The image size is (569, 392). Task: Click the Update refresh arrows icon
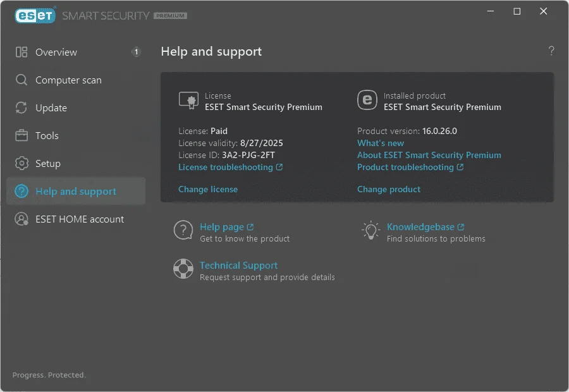point(21,107)
